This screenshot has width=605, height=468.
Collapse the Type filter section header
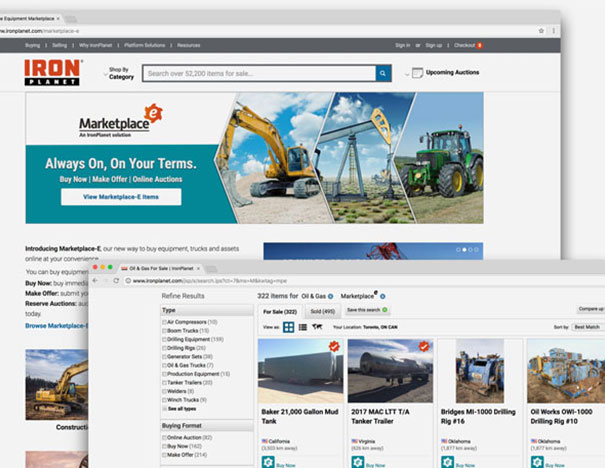pyautogui.click(x=207, y=310)
